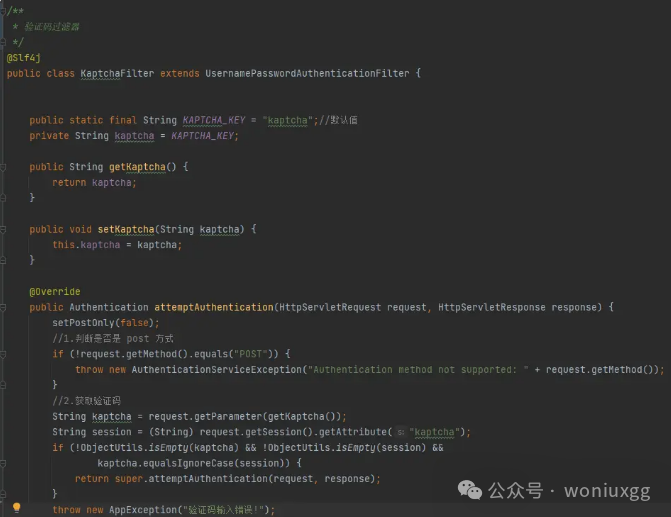Click the equalsIgnoreCase method call
Viewport: 671px width, 517px height.
click(x=188, y=463)
